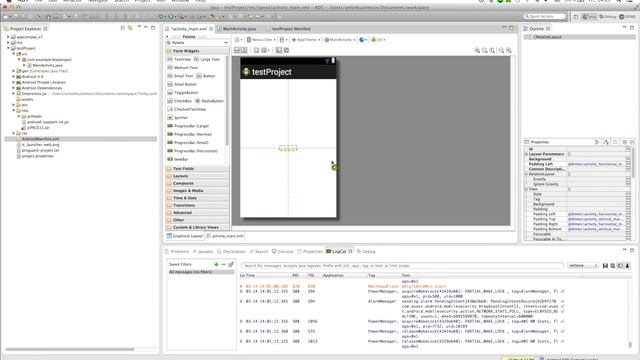This screenshot has width=640, height=360.
Task: Click the collapse all icon in Project Explorer
Action: (x=122, y=28)
